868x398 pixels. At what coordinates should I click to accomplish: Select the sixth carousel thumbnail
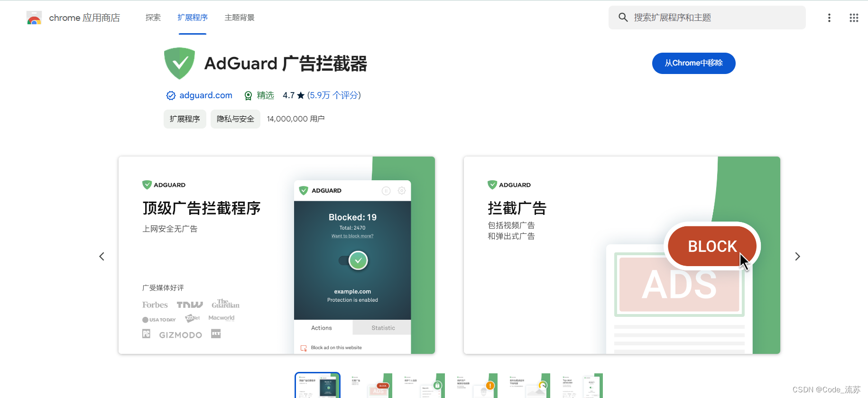581,386
